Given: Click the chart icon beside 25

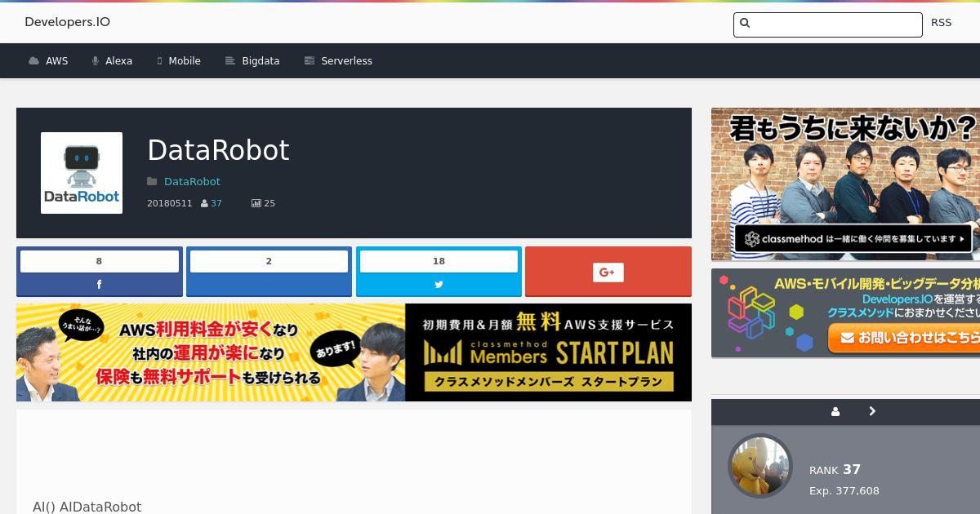Looking at the screenshot, I should coord(256,203).
